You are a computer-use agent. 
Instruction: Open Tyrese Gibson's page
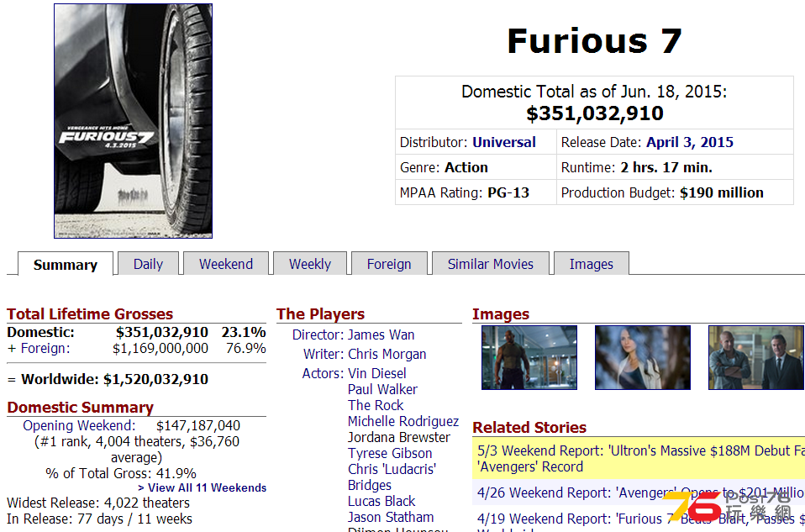(x=390, y=454)
